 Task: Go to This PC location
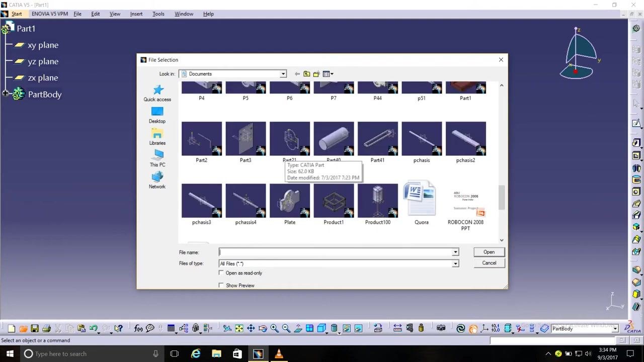(157, 158)
